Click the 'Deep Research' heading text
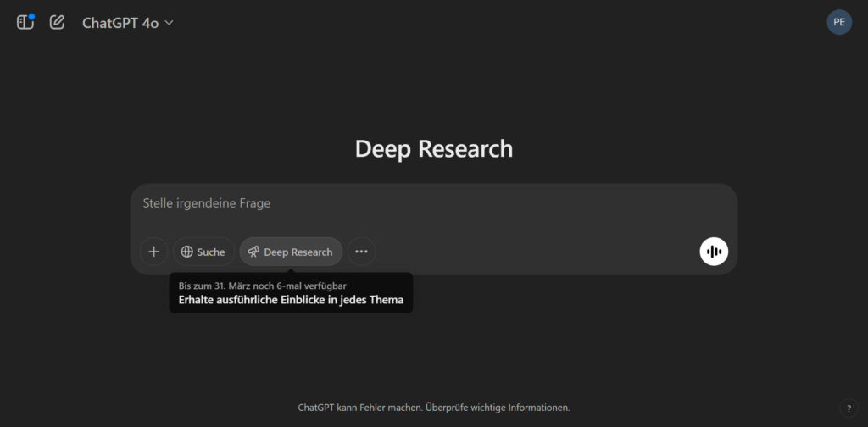 434,149
